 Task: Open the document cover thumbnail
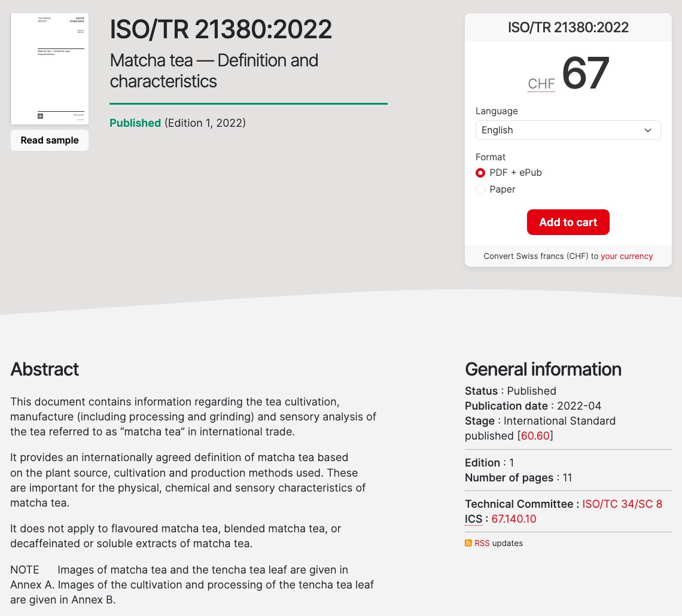pyautogui.click(x=50, y=69)
